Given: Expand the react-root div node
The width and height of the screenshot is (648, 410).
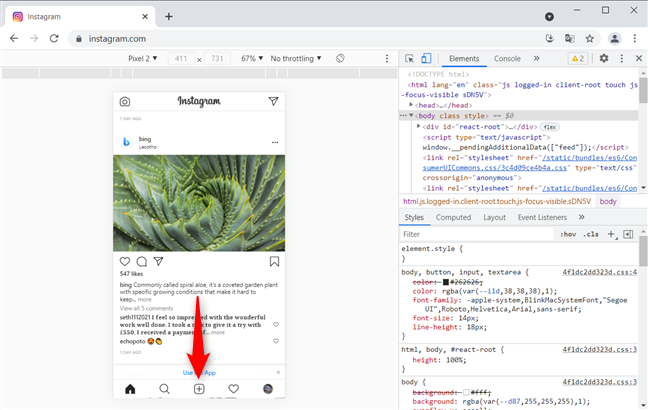Looking at the screenshot, I should point(420,127).
